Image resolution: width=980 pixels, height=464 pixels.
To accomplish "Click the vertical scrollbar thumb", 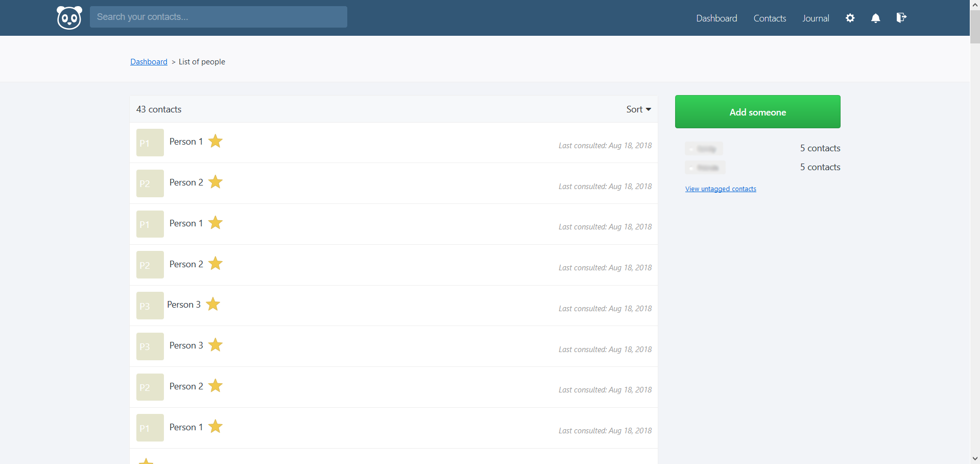I will click(x=975, y=27).
